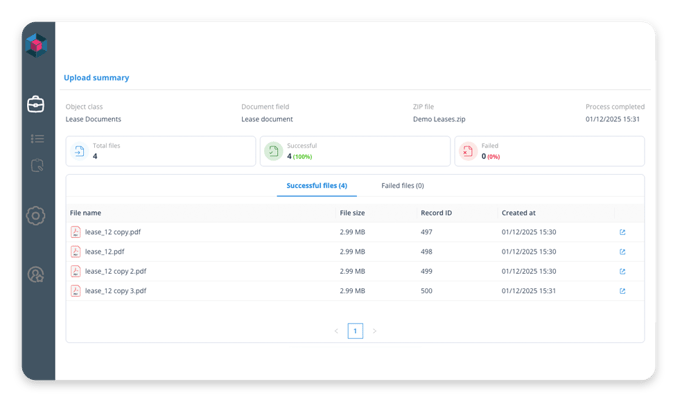The height and width of the screenshot is (402, 680).
Task: Open record 499 via external link icon
Action: [x=622, y=271]
